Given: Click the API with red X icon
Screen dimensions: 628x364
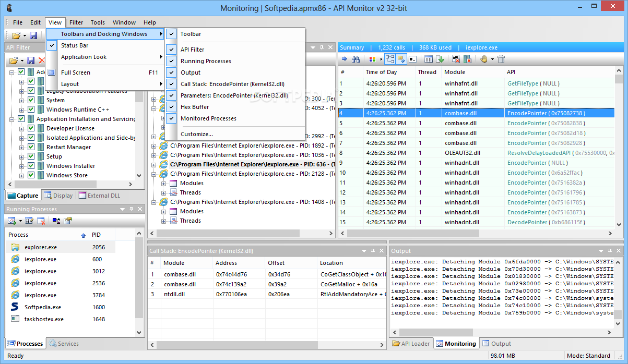Looking at the screenshot, I should click(456, 59).
